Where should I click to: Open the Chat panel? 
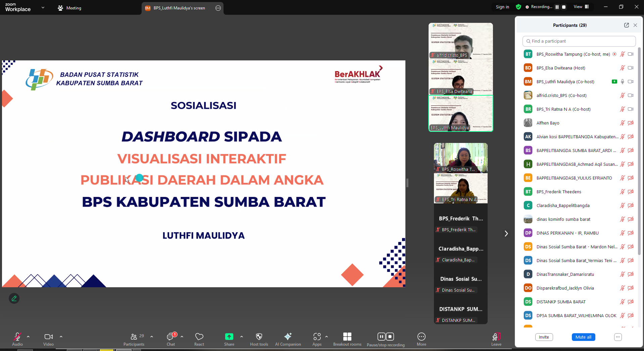171,339
